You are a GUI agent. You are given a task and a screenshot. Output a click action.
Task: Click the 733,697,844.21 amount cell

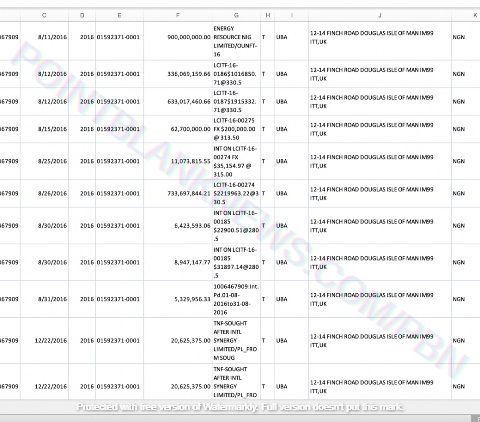[x=178, y=193]
